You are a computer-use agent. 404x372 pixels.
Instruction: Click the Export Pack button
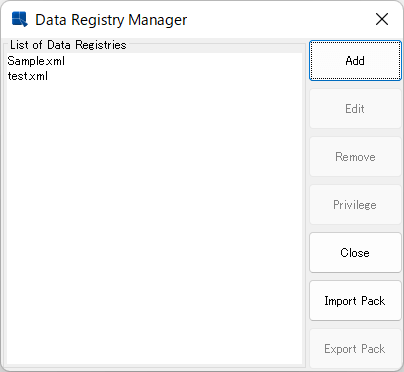(x=355, y=349)
